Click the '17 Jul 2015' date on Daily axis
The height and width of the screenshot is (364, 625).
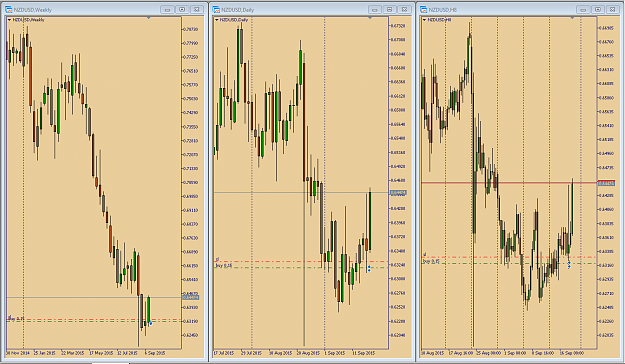[x=224, y=353]
